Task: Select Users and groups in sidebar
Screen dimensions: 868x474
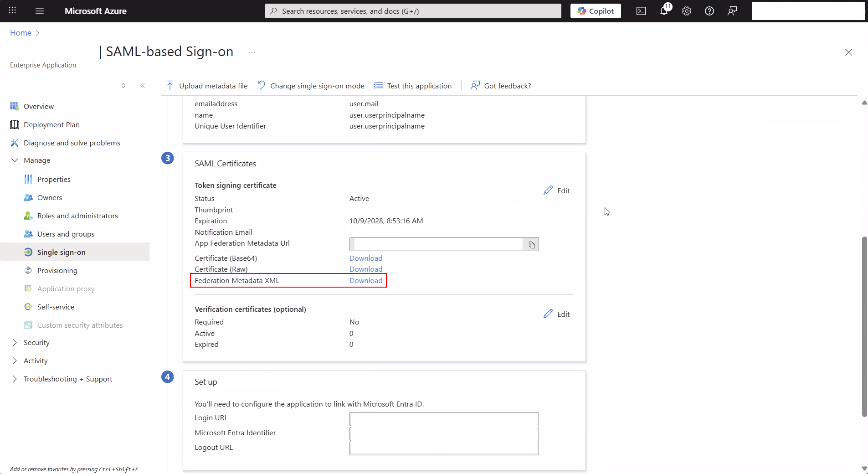Action: pyautogui.click(x=65, y=234)
